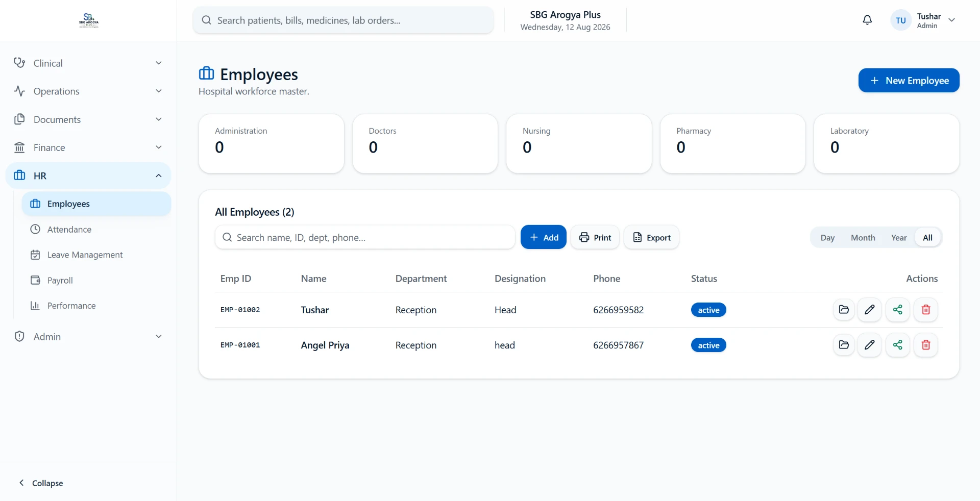Click phone number 6266957867
This screenshot has height=501, width=980.
[618, 345]
